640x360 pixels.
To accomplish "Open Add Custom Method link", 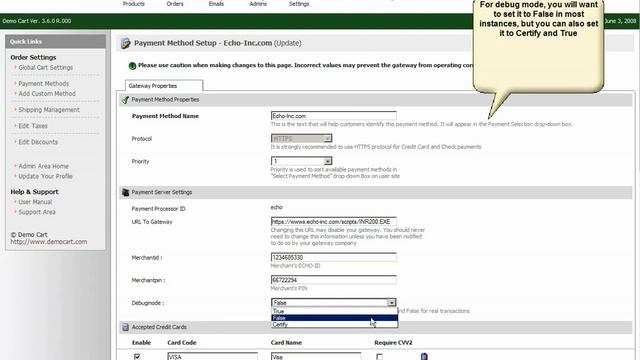I will (x=47, y=93).
